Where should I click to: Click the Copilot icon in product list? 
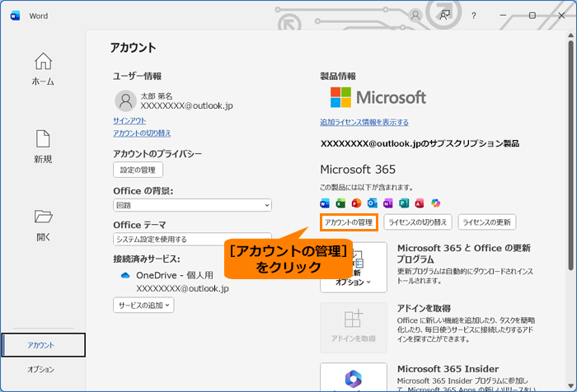point(436,203)
